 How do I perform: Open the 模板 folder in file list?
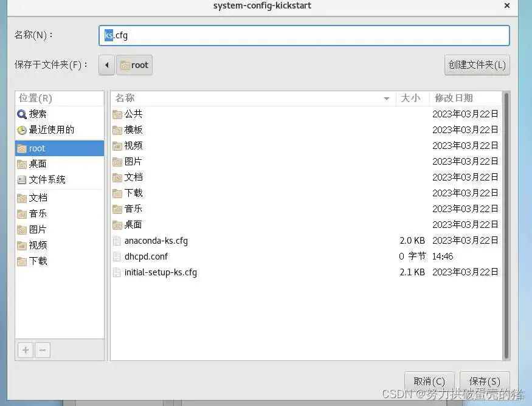pyautogui.click(x=133, y=129)
